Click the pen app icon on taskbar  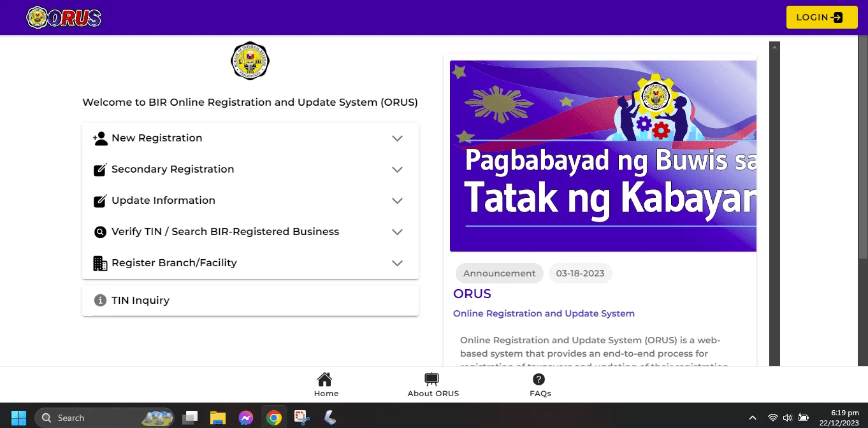tap(330, 418)
